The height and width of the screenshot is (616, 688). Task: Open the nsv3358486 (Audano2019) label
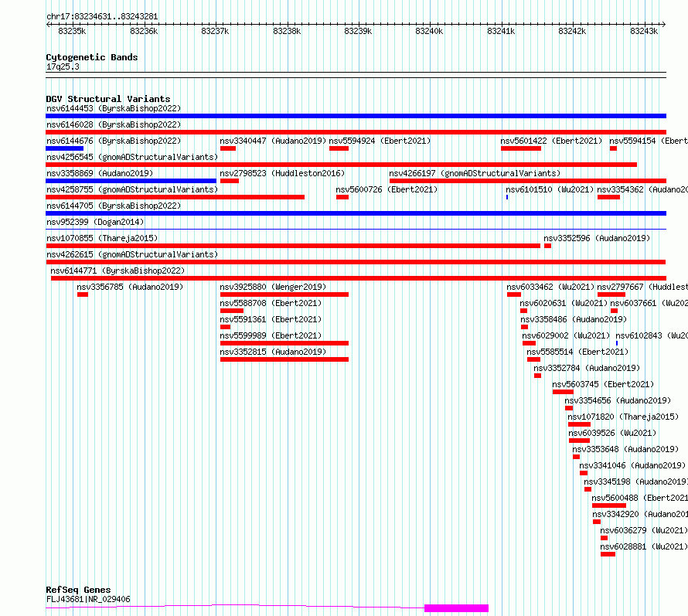(574, 319)
